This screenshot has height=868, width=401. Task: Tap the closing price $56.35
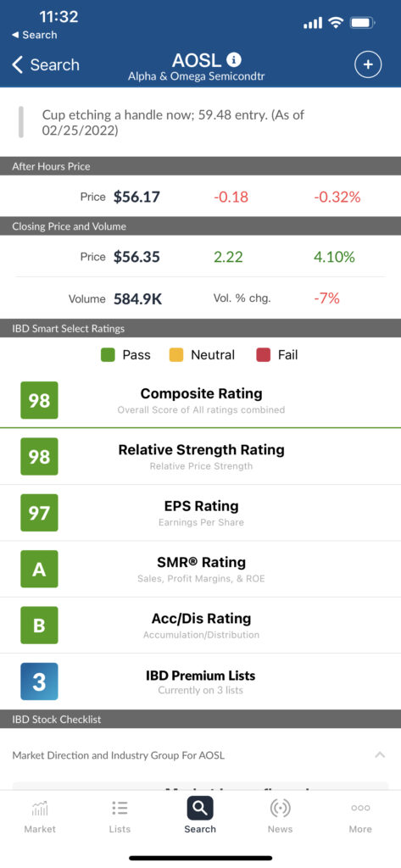pos(136,257)
